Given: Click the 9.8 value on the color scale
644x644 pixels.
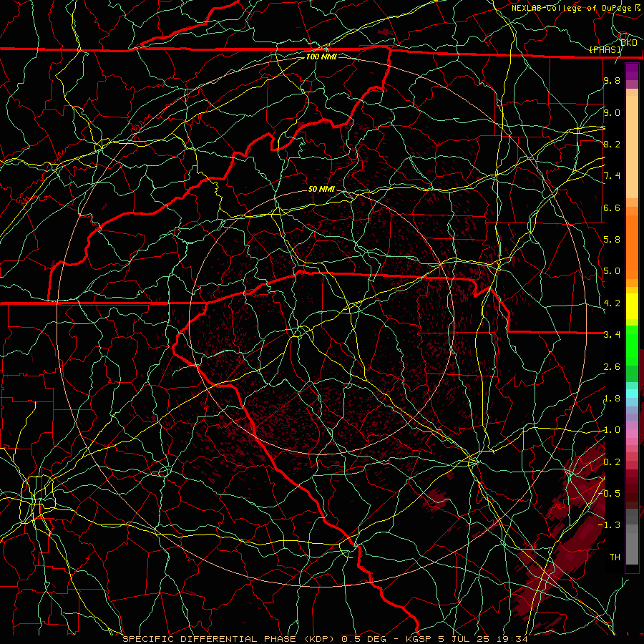Looking at the screenshot, I should pos(612,80).
